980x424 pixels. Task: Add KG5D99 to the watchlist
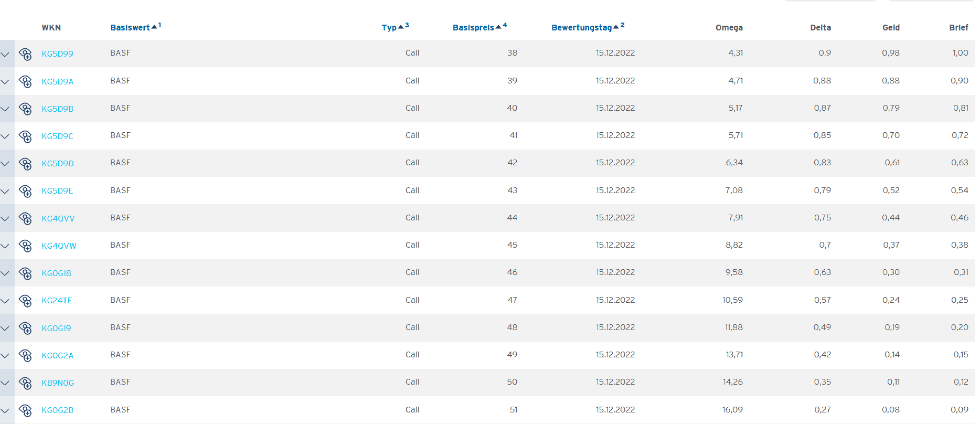click(25, 54)
